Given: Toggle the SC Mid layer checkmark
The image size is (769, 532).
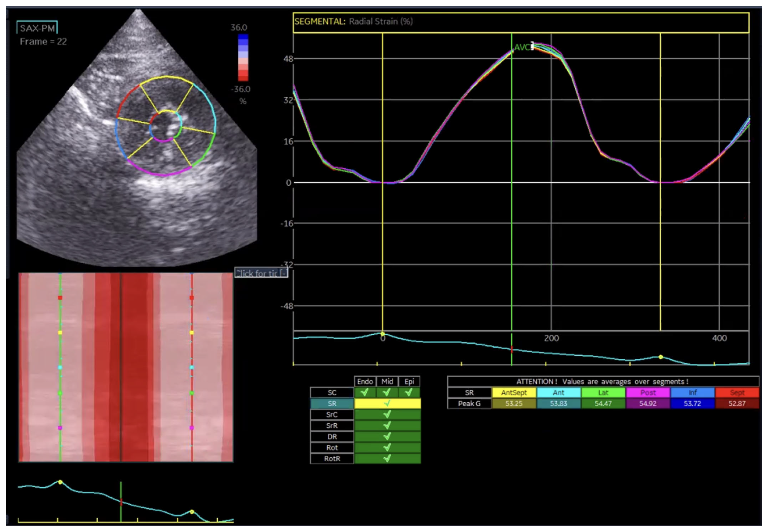Looking at the screenshot, I should click(x=387, y=392).
